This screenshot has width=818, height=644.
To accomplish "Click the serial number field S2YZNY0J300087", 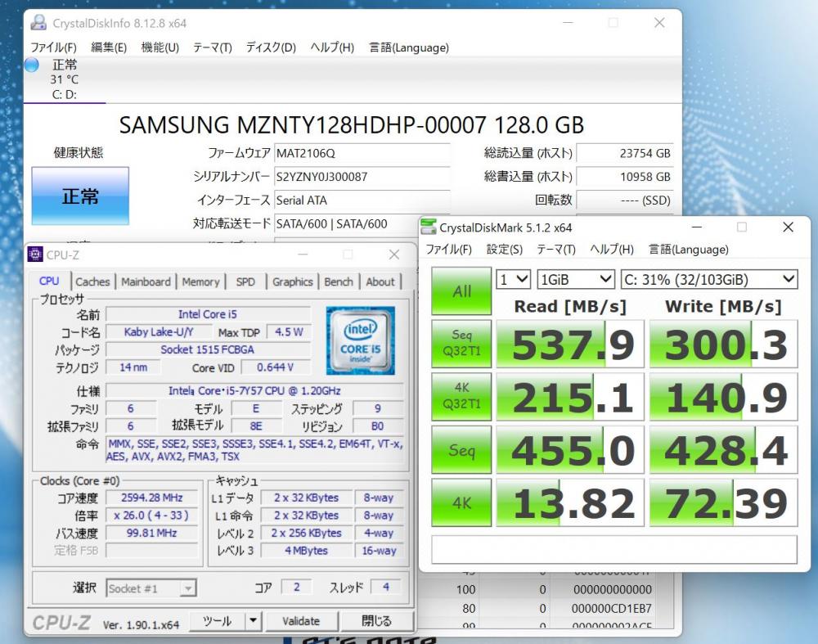I will (362, 177).
